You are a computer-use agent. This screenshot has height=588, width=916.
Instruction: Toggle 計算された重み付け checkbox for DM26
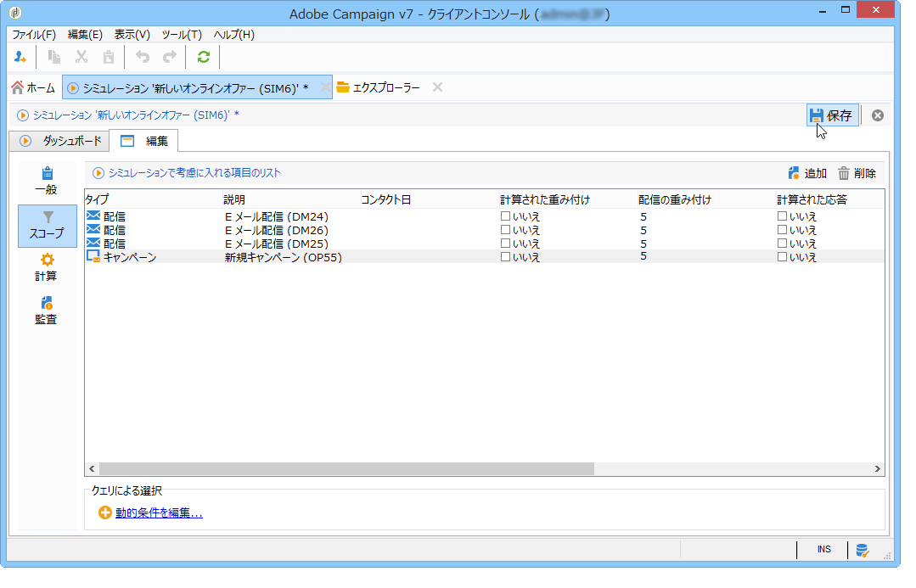505,230
